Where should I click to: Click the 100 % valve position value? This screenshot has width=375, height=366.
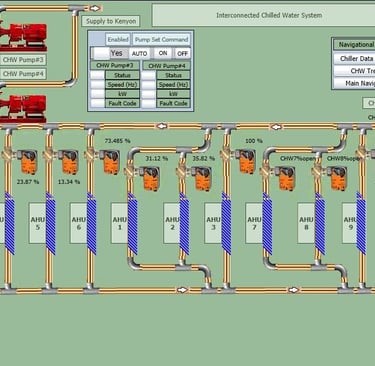point(254,141)
